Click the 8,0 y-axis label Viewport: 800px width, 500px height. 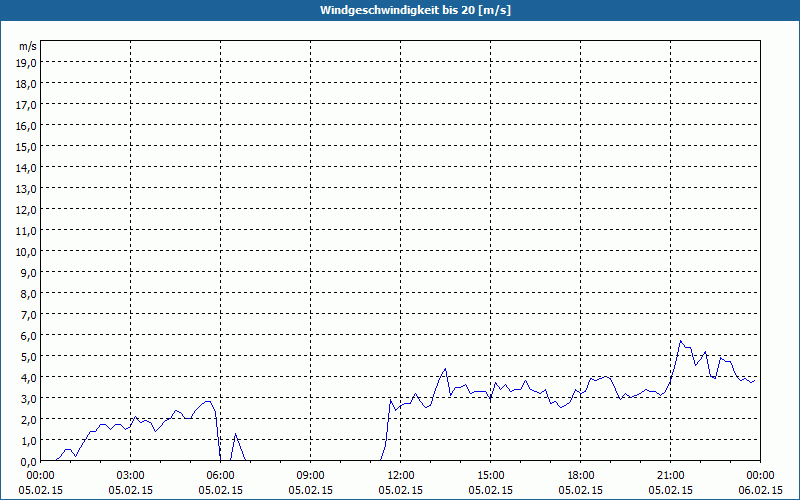click(x=30, y=294)
